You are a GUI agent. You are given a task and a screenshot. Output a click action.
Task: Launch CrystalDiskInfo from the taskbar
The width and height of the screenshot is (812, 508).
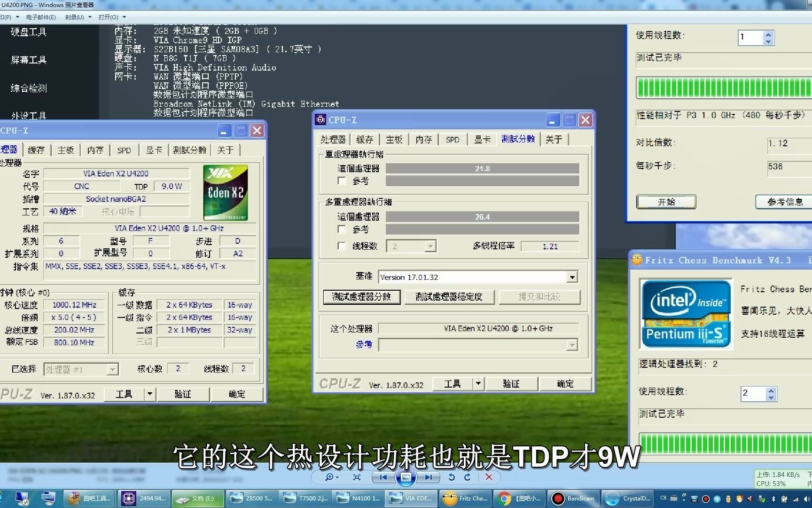click(627, 498)
